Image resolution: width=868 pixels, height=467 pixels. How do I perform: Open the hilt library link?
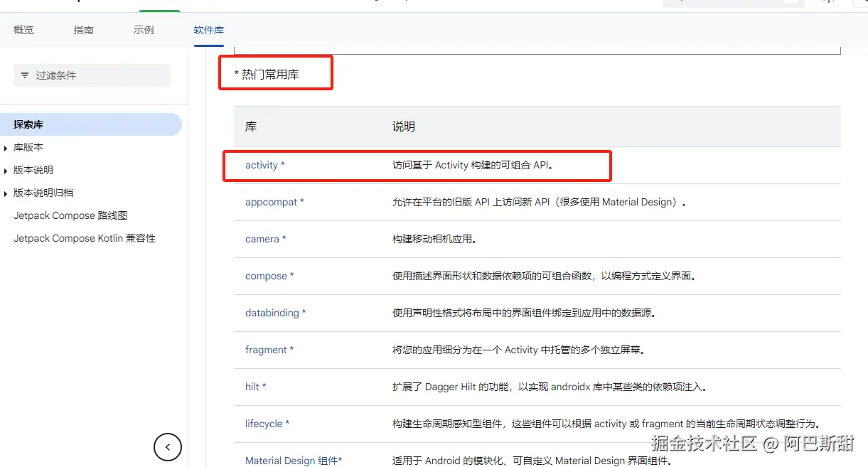252,387
